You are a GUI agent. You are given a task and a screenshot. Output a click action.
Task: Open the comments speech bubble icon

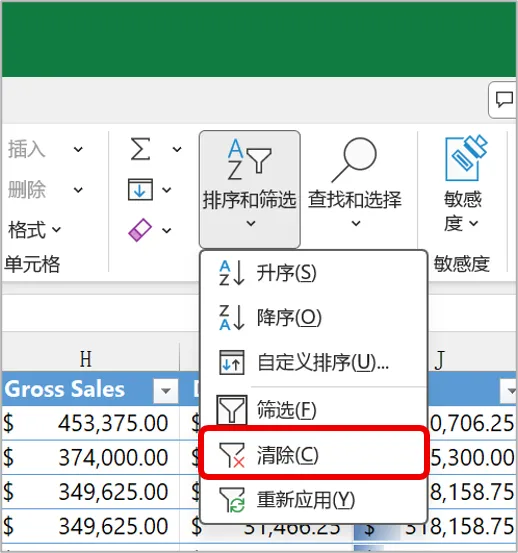[504, 100]
